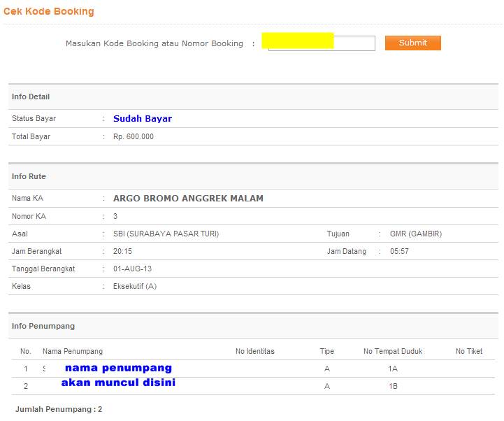The image size is (504, 421).
Task: Click 'Jumlah Penumpang : 2' summary text
Action: [x=59, y=409]
